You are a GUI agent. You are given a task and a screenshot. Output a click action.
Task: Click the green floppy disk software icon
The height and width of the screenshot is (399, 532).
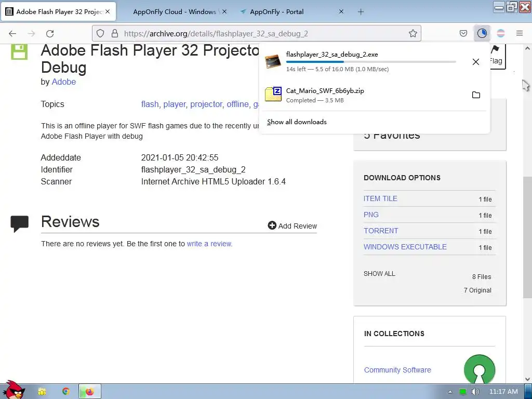coord(19,51)
